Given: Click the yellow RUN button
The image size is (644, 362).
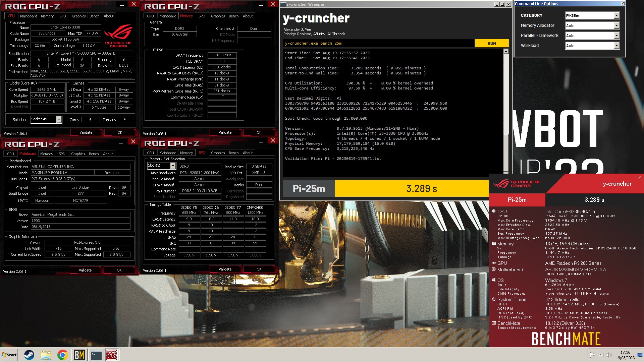Looking at the screenshot, I should pos(492,43).
